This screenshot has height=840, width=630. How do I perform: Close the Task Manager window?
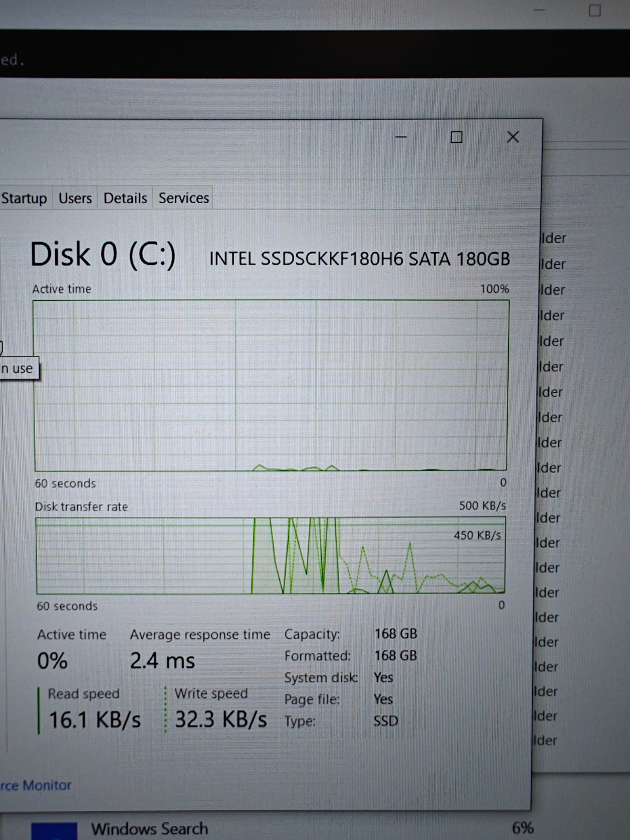[513, 137]
